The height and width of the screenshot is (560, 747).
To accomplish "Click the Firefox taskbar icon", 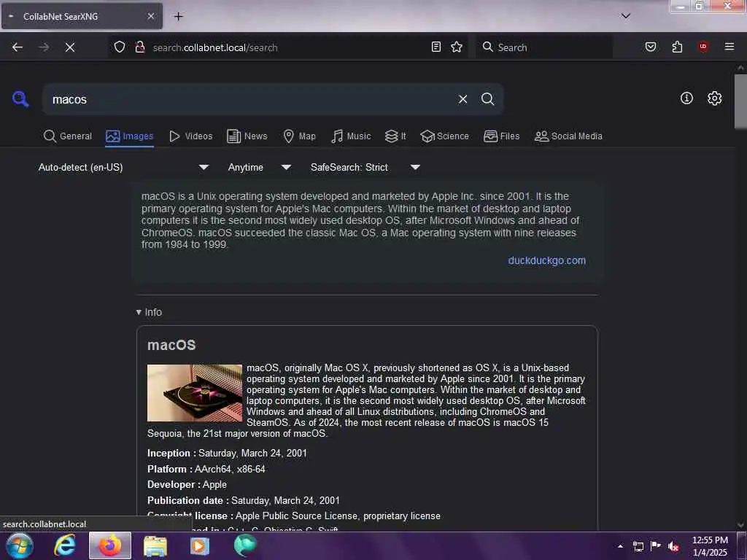I will 110,545.
